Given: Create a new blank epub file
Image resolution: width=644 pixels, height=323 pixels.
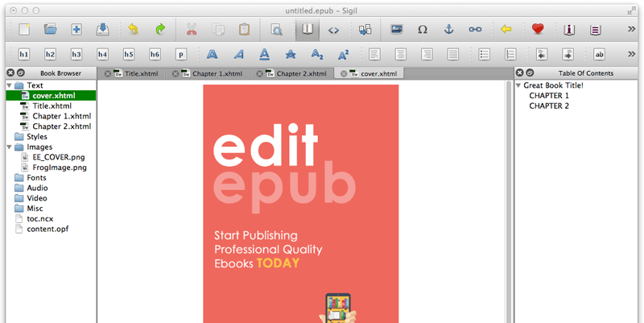Looking at the screenshot, I should [x=24, y=29].
